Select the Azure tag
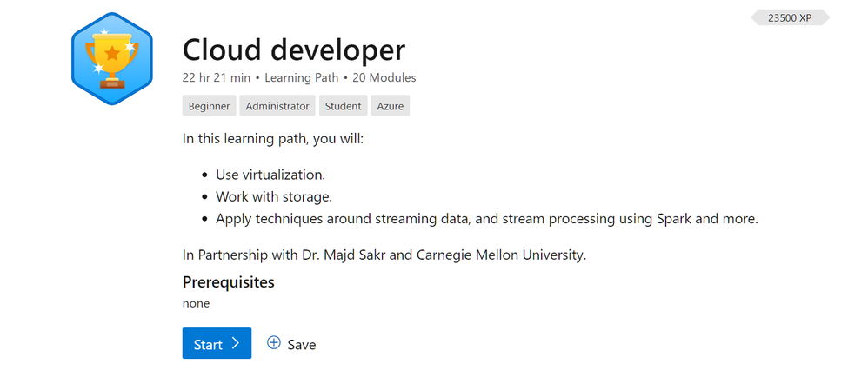The height and width of the screenshot is (377, 868). pos(391,106)
